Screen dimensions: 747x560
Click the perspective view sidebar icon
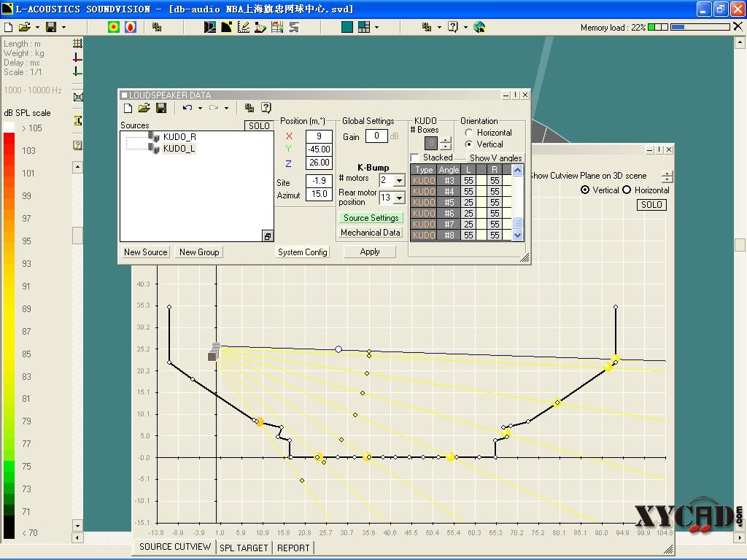coord(77,97)
